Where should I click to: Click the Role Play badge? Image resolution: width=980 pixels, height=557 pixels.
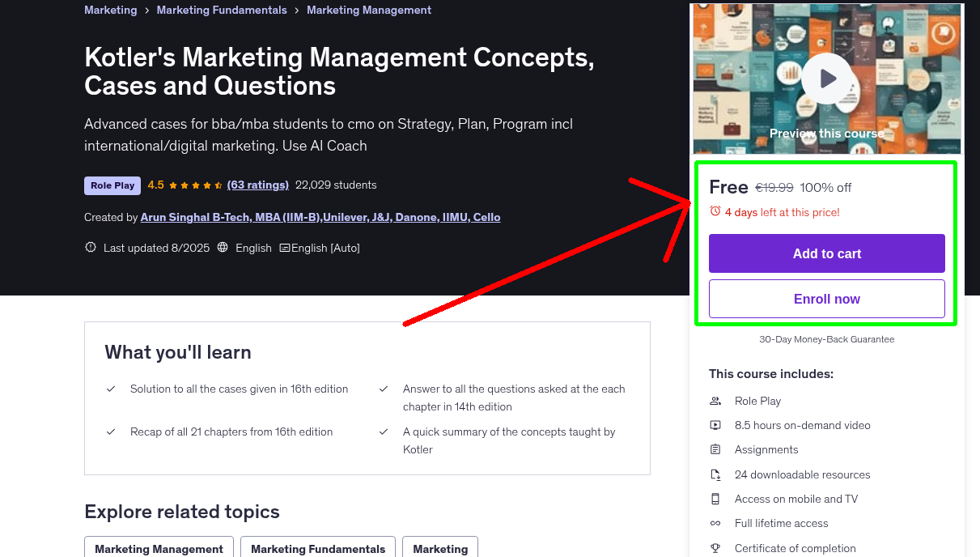tap(112, 185)
